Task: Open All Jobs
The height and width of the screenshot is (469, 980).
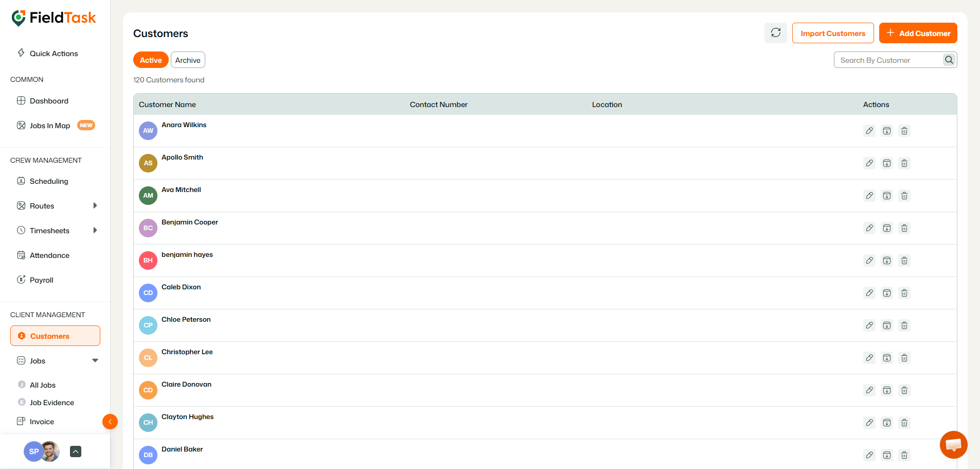Action: click(43, 385)
